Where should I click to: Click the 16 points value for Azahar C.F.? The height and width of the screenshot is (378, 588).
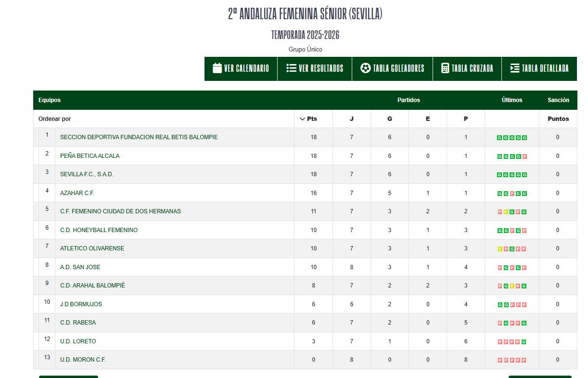(314, 193)
